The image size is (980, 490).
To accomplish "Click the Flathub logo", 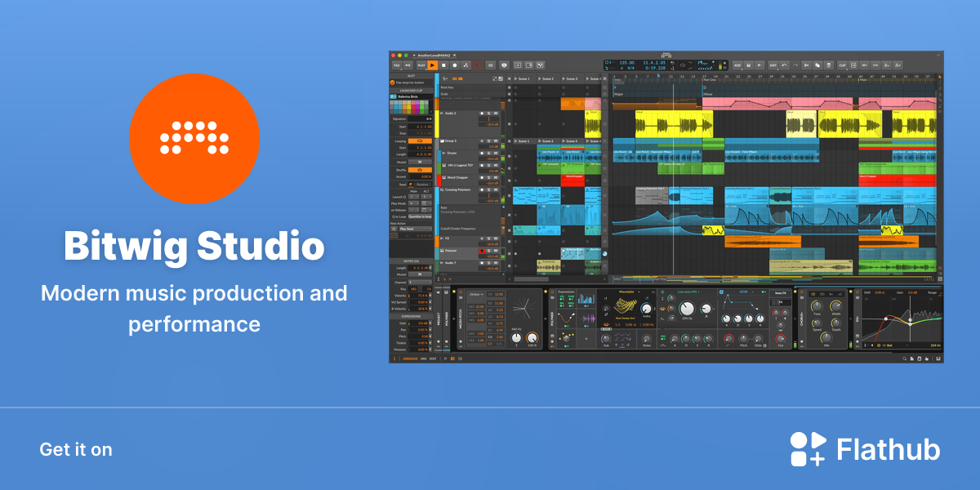I will coord(865,449).
